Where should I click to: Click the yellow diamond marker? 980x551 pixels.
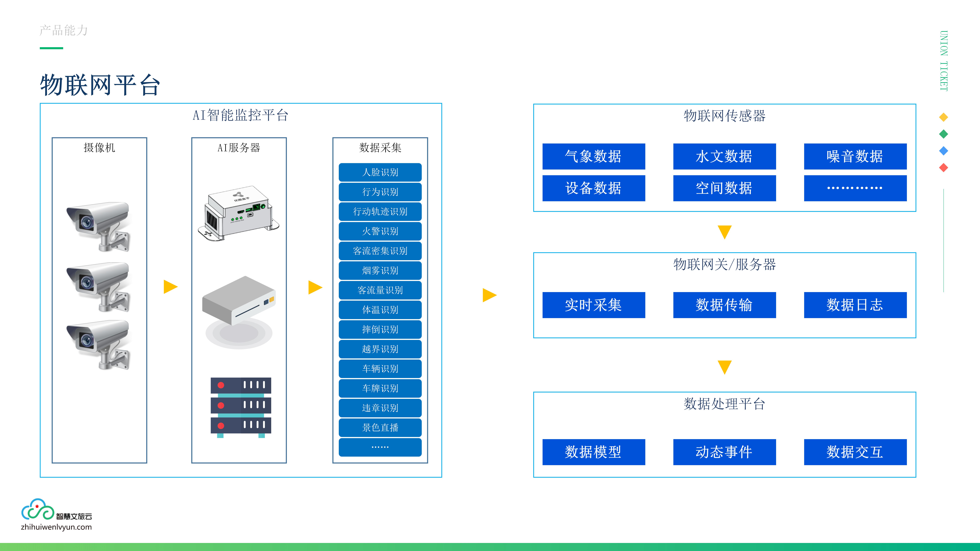click(944, 117)
